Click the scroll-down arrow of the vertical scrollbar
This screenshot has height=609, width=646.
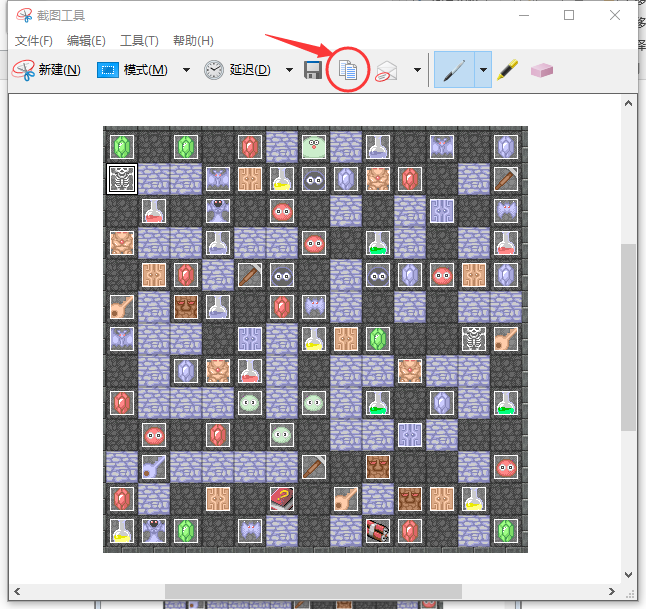point(628,574)
